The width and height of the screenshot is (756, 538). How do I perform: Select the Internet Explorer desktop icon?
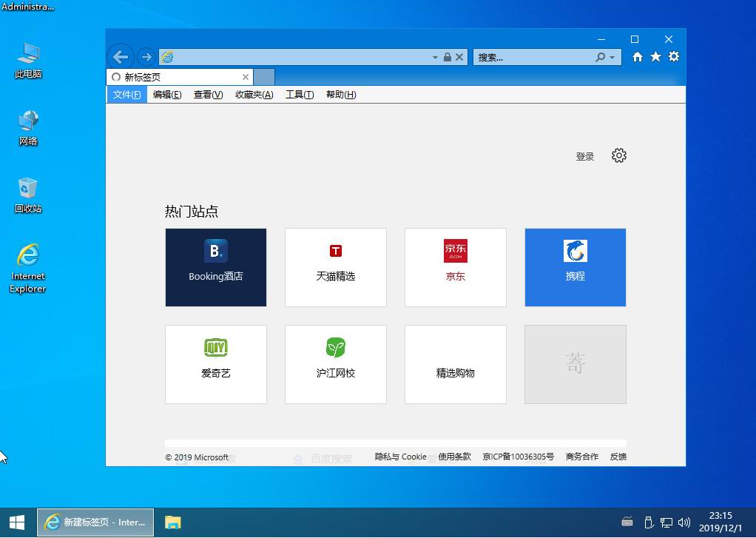coord(28,269)
